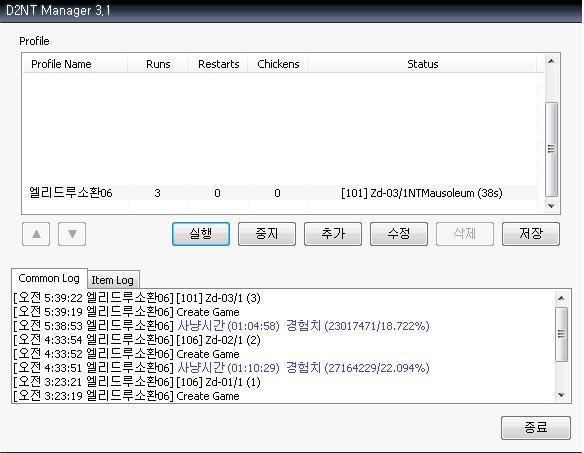This screenshot has height=453, width=584.
Task: Click the log panel scroll-up arrow
Action: tap(562, 298)
